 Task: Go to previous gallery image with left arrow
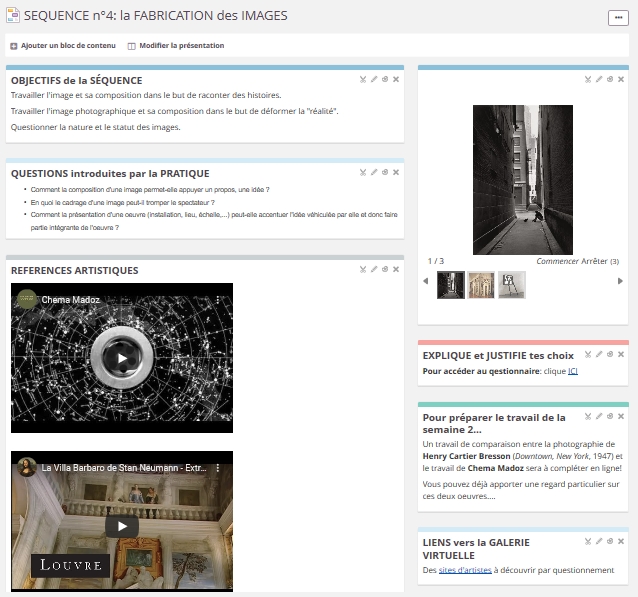[x=427, y=282]
